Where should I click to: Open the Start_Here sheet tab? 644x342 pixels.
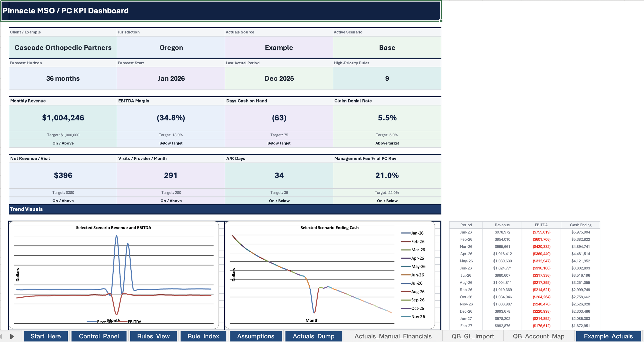(46, 336)
